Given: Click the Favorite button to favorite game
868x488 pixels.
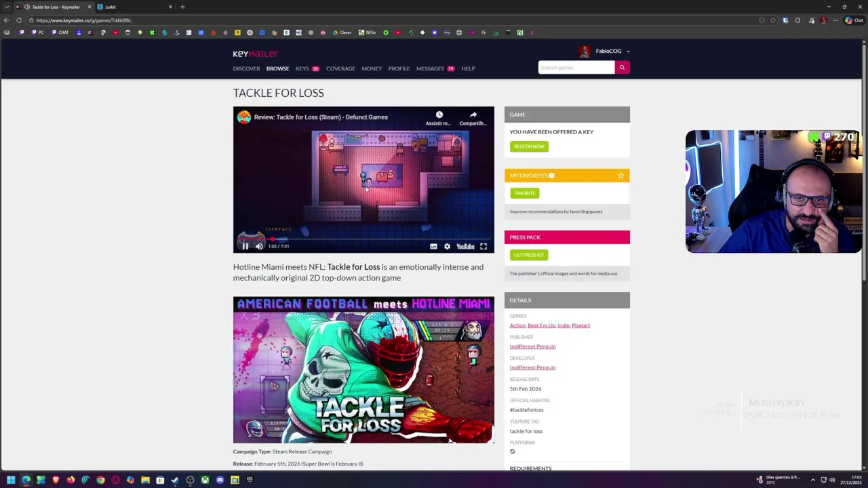Looking at the screenshot, I should coord(524,193).
